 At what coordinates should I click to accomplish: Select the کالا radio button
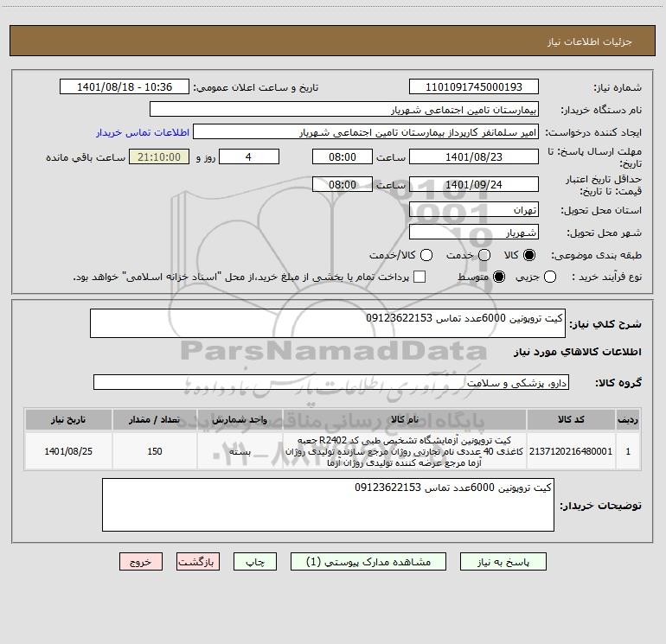529,255
